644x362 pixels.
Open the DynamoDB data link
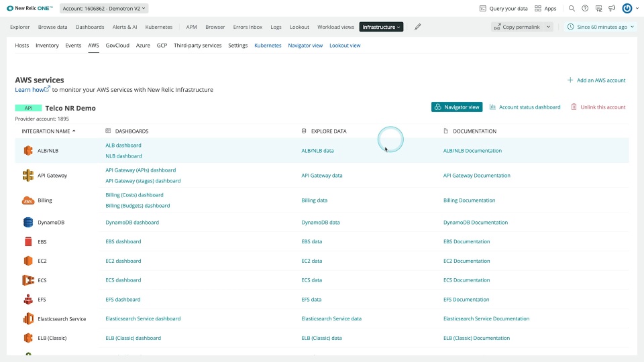point(321,223)
